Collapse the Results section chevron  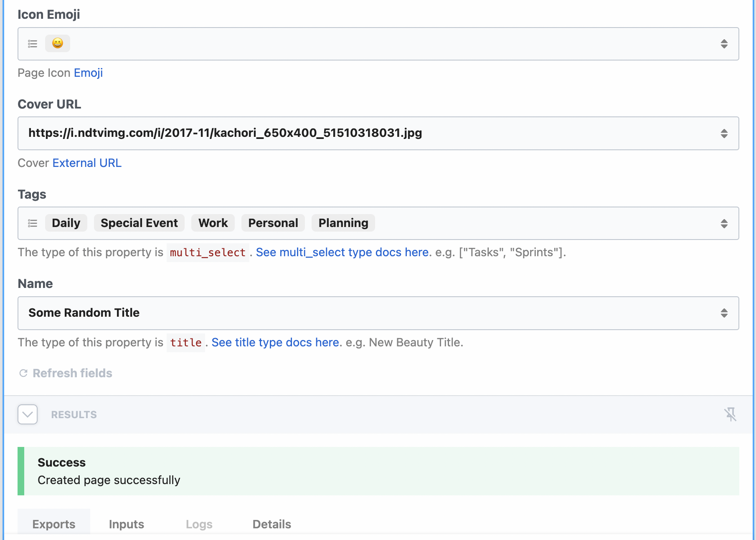click(28, 414)
